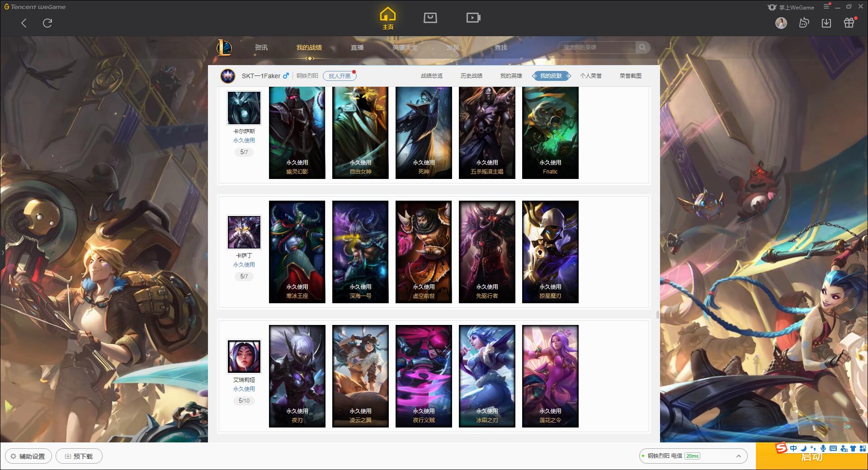This screenshot has width=868, height=470.
Task: Click the skin list vertical scrollbar
Action: 657,314
